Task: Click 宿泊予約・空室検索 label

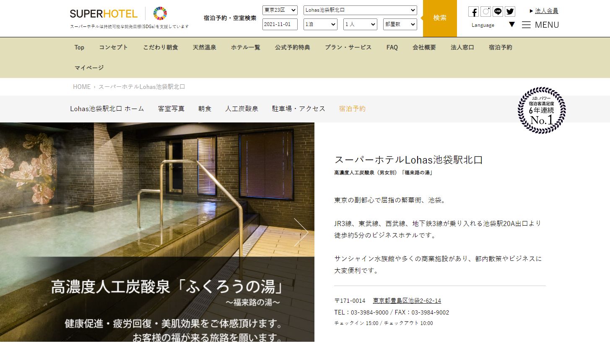Action: click(x=230, y=18)
